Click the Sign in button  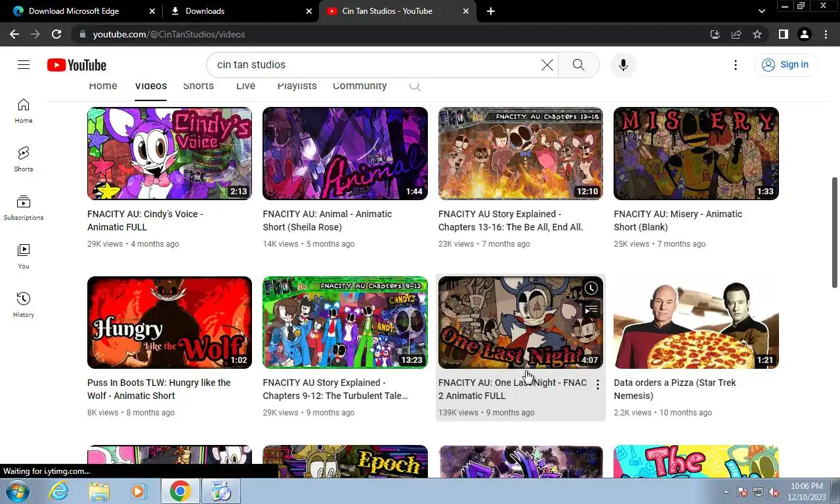coord(786,64)
